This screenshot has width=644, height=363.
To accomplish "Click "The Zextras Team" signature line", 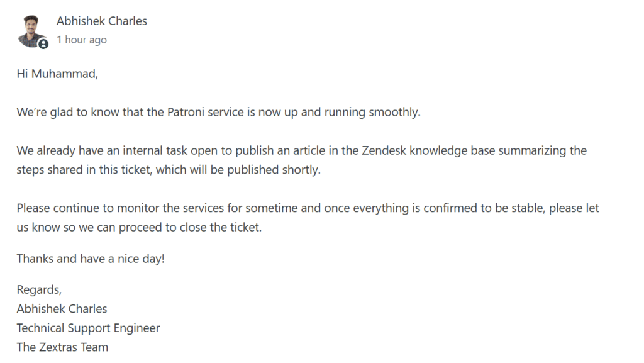I will [x=62, y=347].
